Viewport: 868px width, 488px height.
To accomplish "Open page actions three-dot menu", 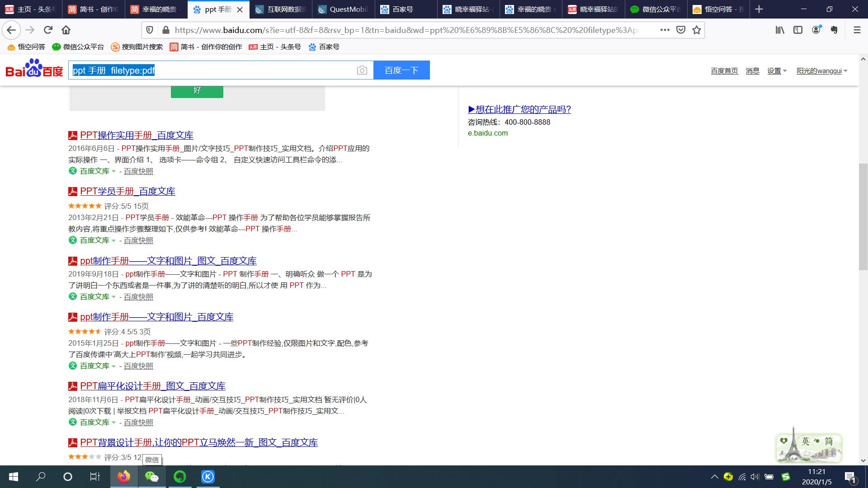I will point(665,30).
